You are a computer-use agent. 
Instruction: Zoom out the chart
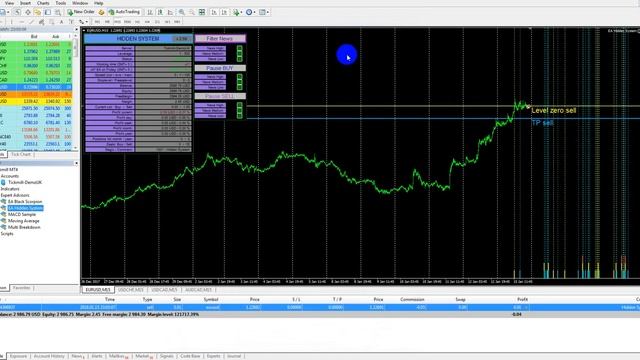[191, 12]
